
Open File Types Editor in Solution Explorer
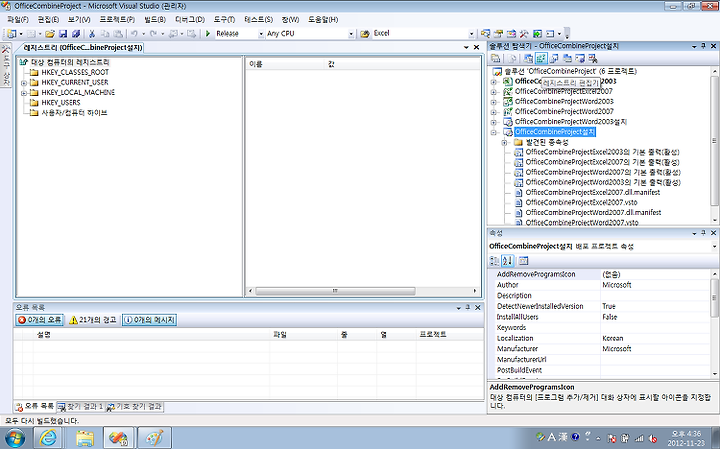point(554,58)
